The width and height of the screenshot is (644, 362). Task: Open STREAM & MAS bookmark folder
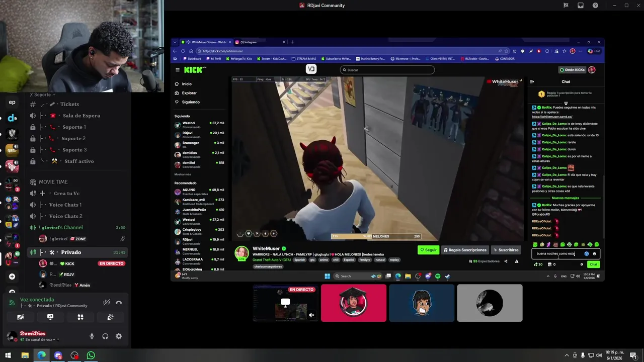pyautogui.click(x=304, y=59)
